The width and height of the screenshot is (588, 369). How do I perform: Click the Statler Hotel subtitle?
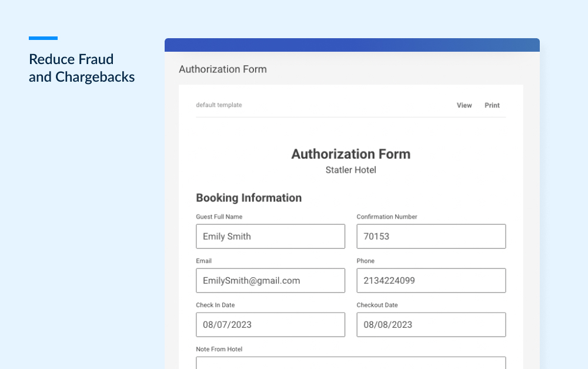click(350, 170)
